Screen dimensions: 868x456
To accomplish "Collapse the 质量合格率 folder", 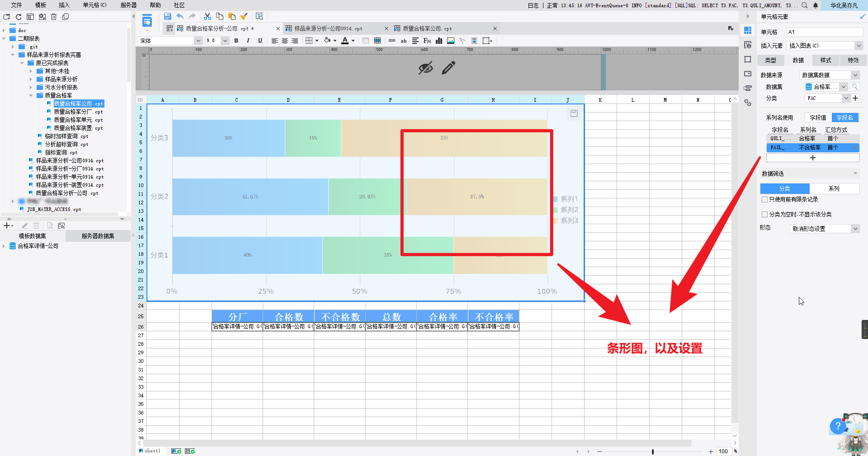I will [x=31, y=95].
